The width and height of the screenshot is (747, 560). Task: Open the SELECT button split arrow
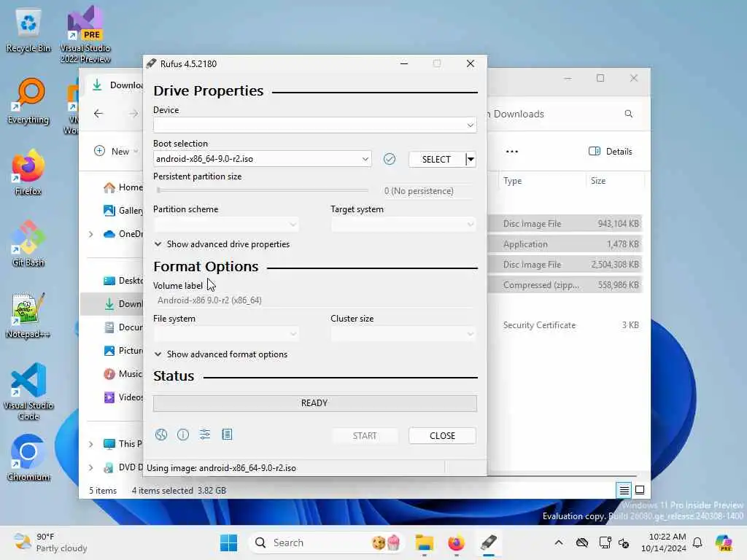471,159
